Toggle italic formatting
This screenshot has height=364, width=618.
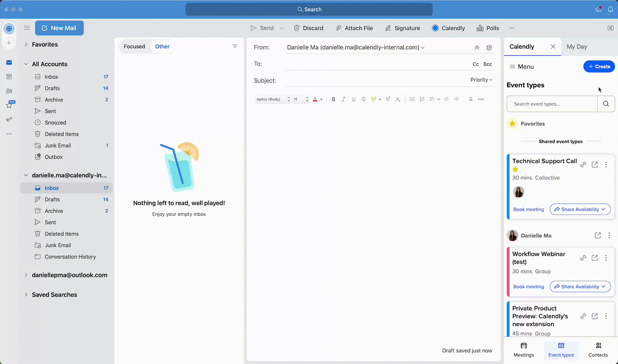pyautogui.click(x=343, y=99)
